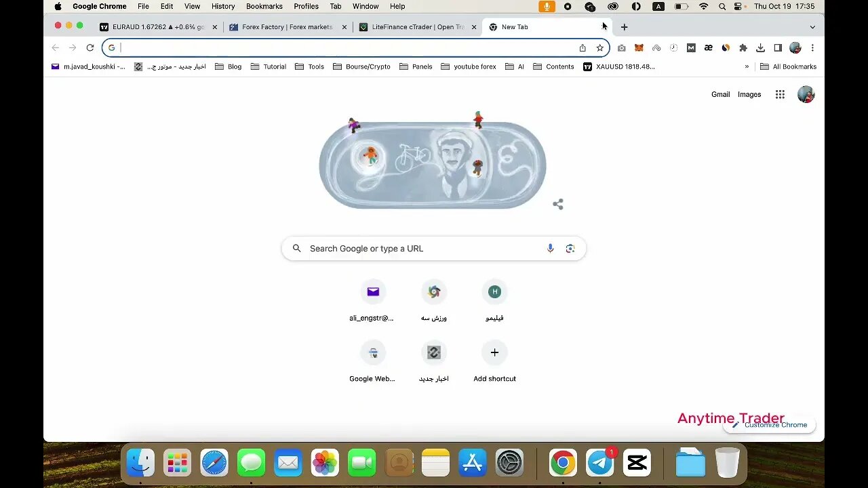Expand hidden bookmarks with chevron
The height and width of the screenshot is (488, 868).
pyautogui.click(x=747, y=67)
